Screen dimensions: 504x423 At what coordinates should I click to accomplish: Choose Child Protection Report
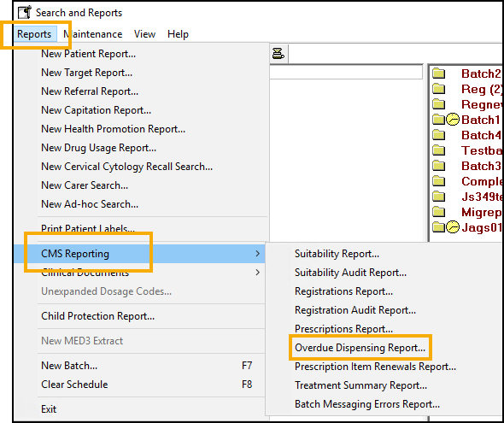tap(97, 316)
